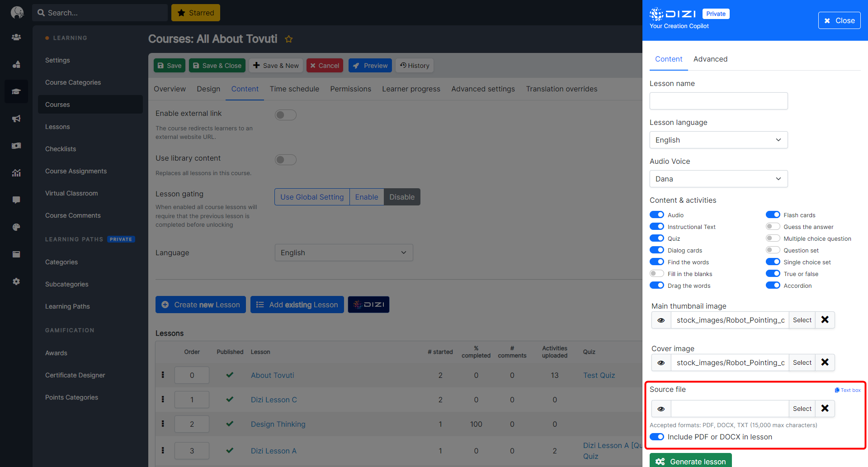Screen dimensions: 868x467
Task: Open course Language dropdown
Action: click(344, 253)
